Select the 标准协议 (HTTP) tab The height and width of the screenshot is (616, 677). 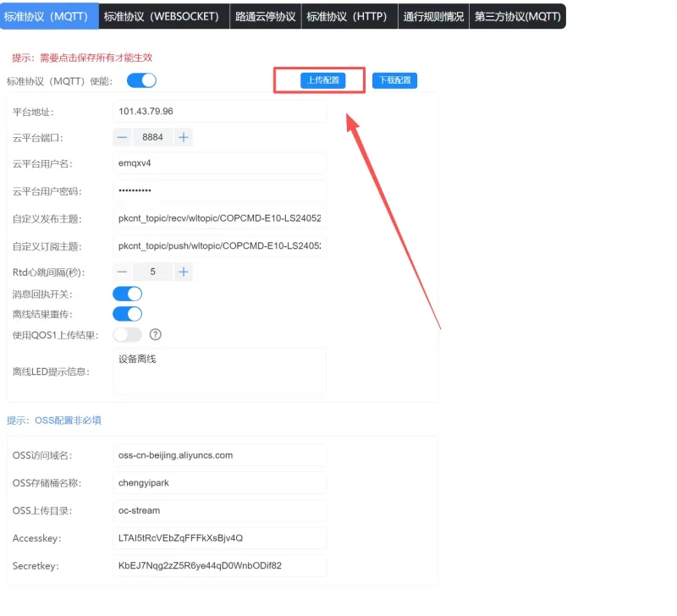click(349, 16)
